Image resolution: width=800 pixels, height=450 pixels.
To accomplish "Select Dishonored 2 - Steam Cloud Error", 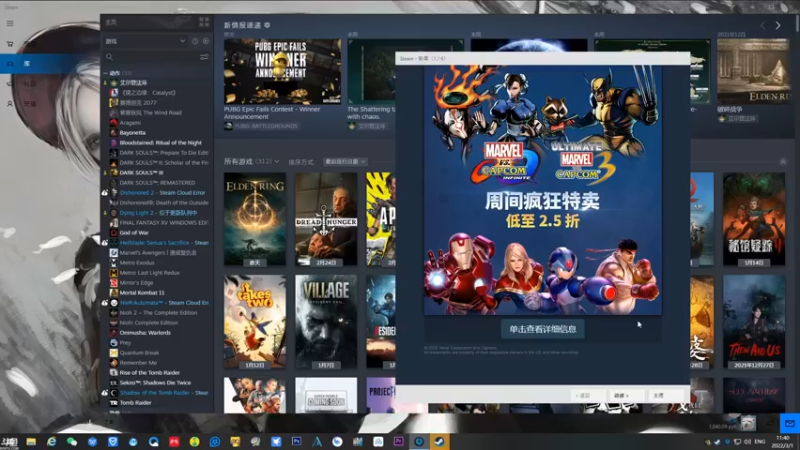I will (x=162, y=193).
